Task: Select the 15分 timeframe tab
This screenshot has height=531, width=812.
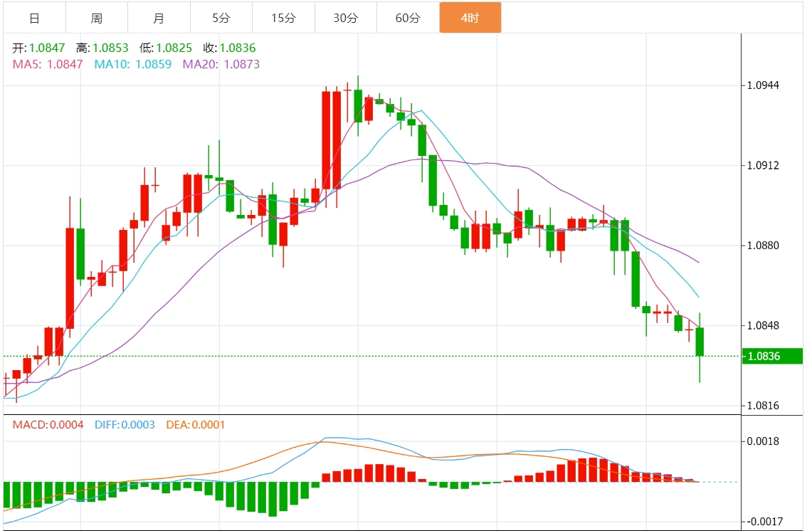Action: (283, 18)
